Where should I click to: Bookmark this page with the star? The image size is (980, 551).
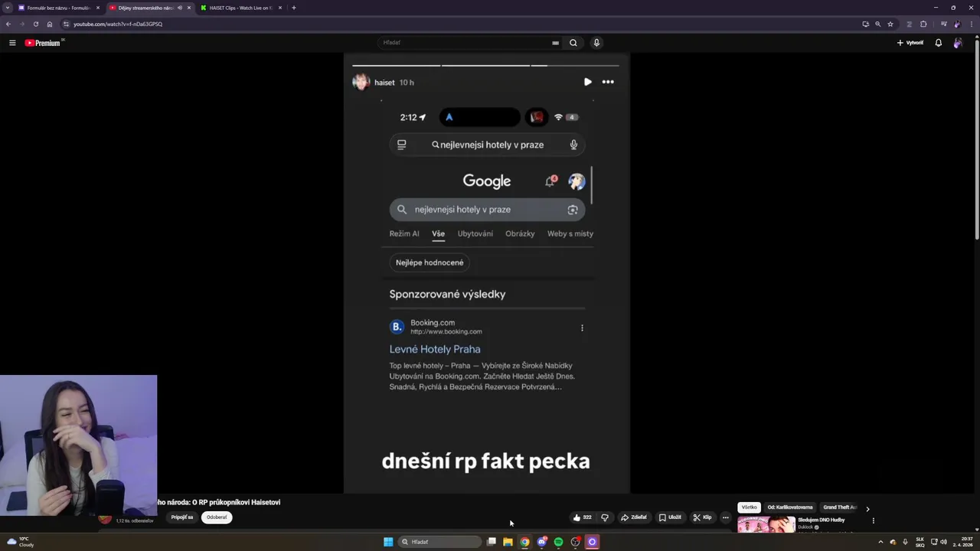point(890,24)
